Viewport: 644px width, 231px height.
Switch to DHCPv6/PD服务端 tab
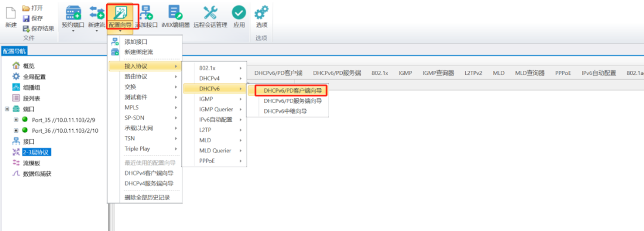[337, 73]
